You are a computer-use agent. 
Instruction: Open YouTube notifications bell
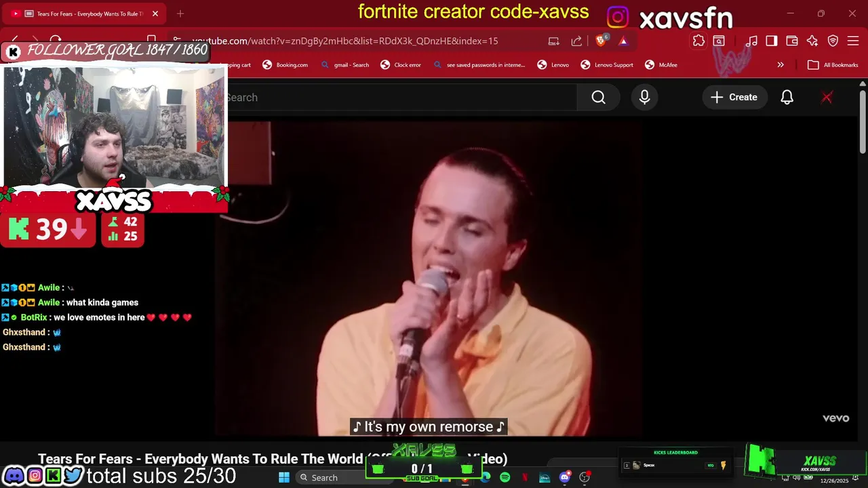[x=787, y=97]
